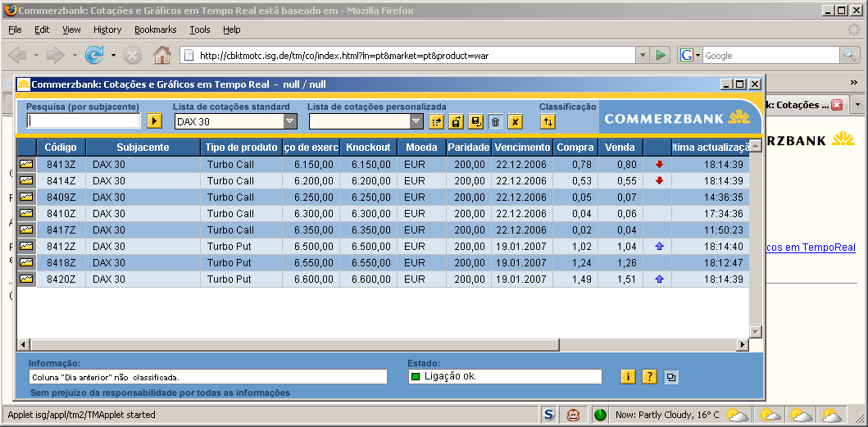This screenshot has width=868, height=427.
Task: Click the Google search box
Action: tap(771, 56)
